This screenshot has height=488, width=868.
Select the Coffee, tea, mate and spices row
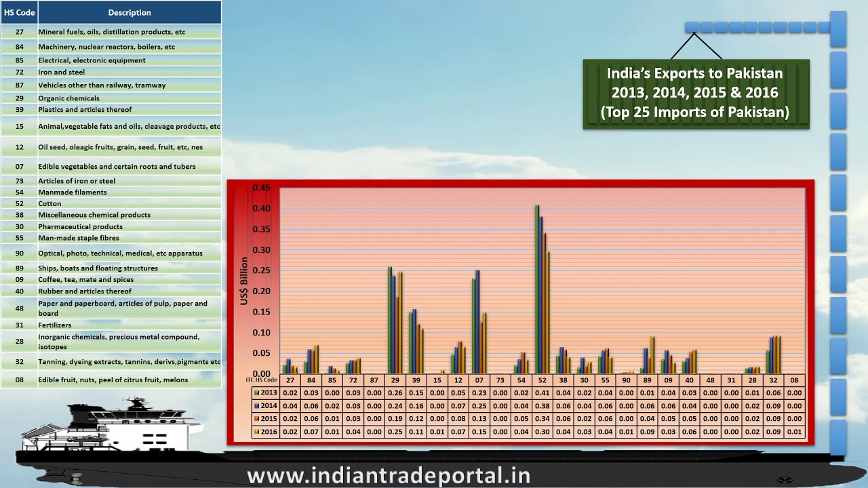coord(111,279)
